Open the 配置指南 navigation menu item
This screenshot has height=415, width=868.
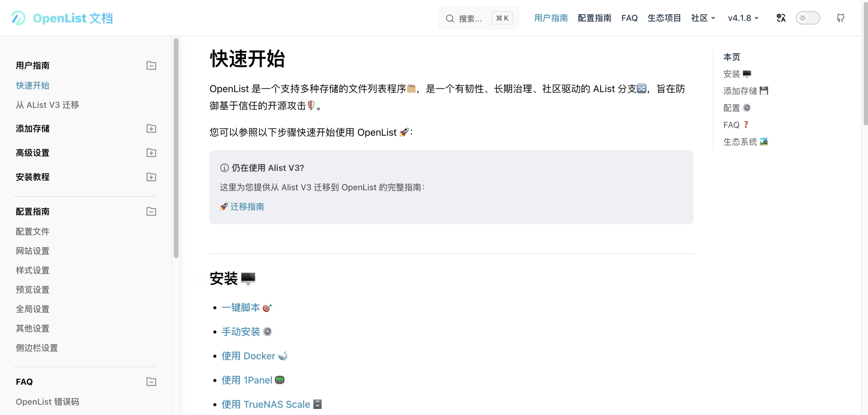click(594, 18)
